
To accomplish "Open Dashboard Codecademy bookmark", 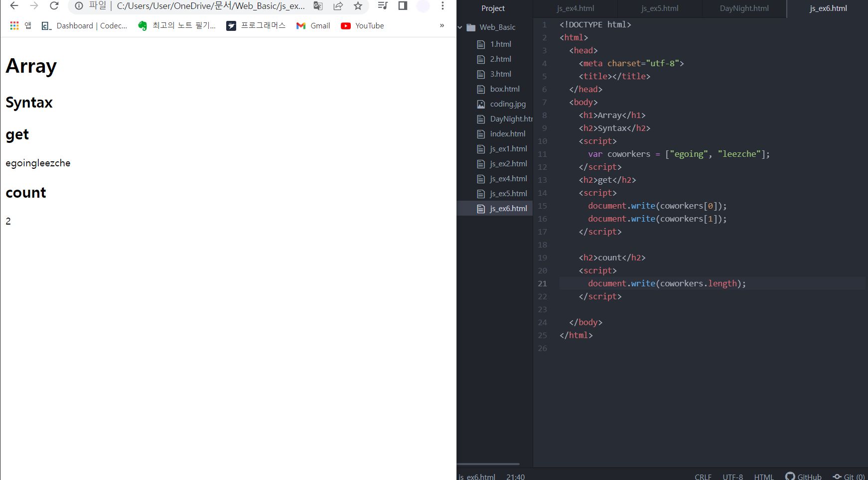I will 84,25.
